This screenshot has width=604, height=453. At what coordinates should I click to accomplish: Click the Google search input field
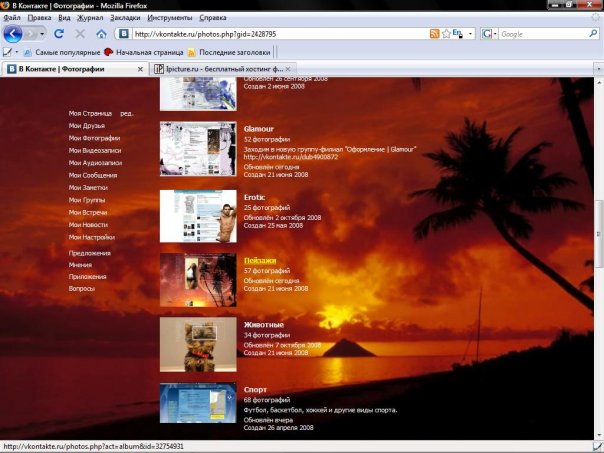[x=543, y=34]
